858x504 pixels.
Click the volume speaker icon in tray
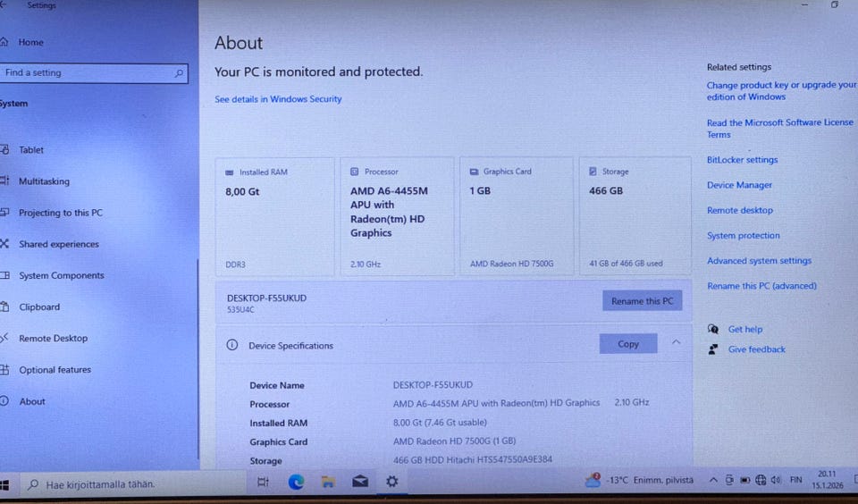(x=776, y=480)
